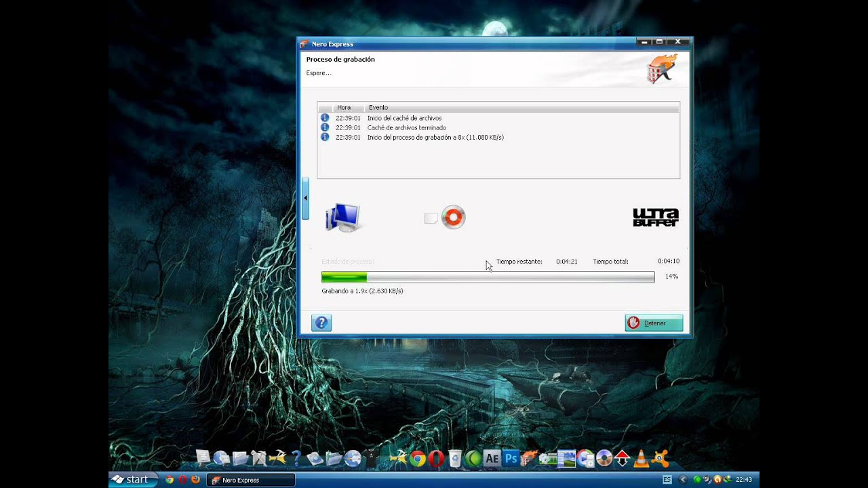
Task: Open Opera from the dock
Action: pos(436,459)
